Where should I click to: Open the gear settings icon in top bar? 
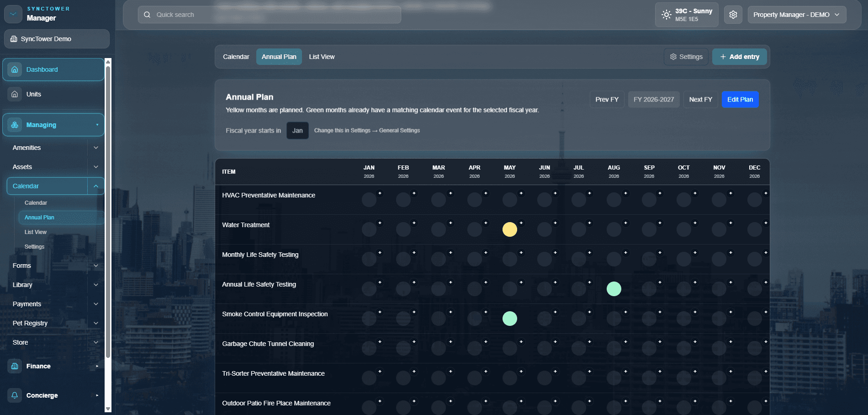click(x=733, y=15)
